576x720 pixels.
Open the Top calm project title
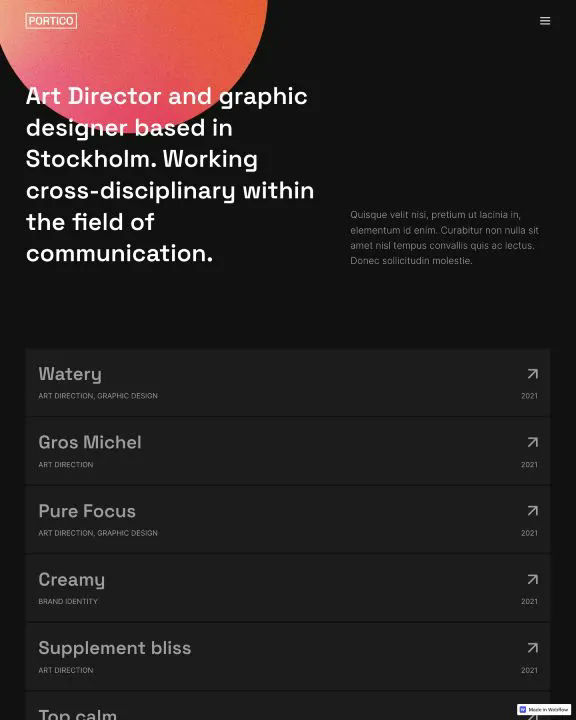[x=78, y=714]
